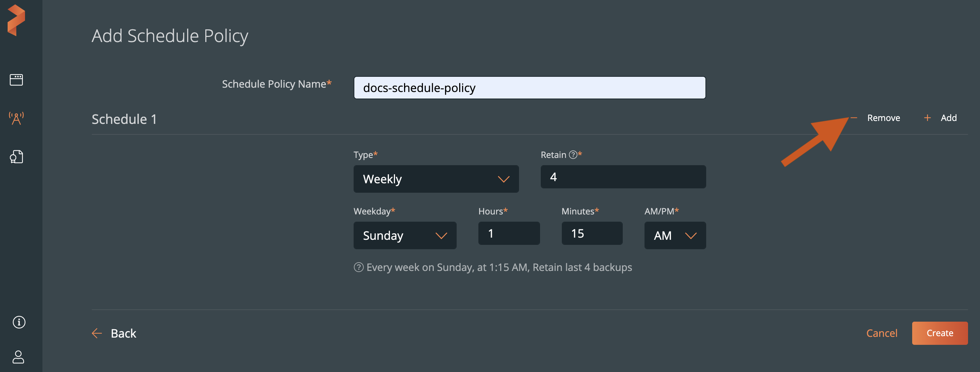This screenshot has height=372, width=980.
Task: Click the Portworx logo in sidebar
Action: pyautogui.click(x=16, y=21)
